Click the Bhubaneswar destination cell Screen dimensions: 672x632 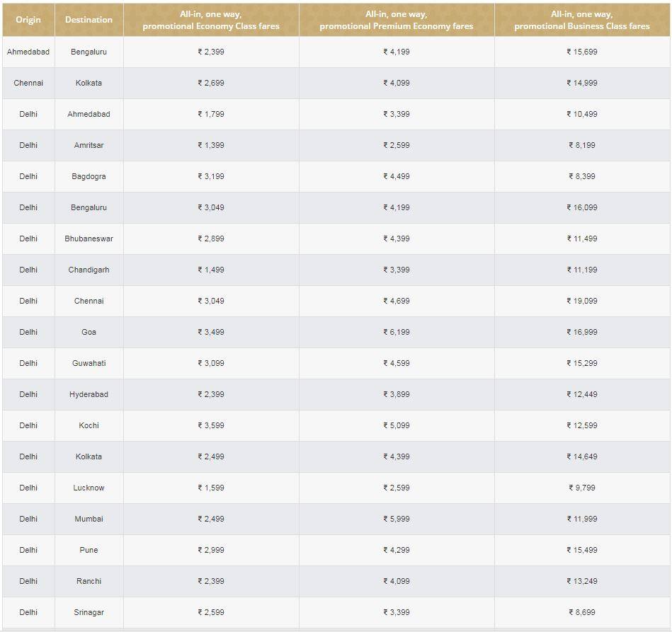point(89,239)
